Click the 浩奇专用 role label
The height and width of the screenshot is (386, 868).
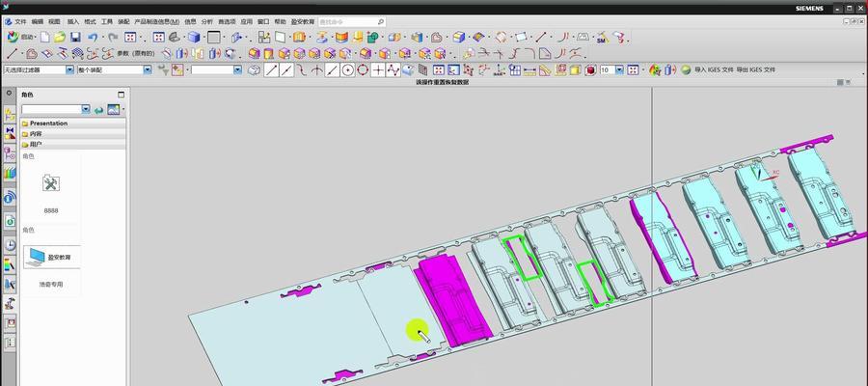tap(51, 284)
